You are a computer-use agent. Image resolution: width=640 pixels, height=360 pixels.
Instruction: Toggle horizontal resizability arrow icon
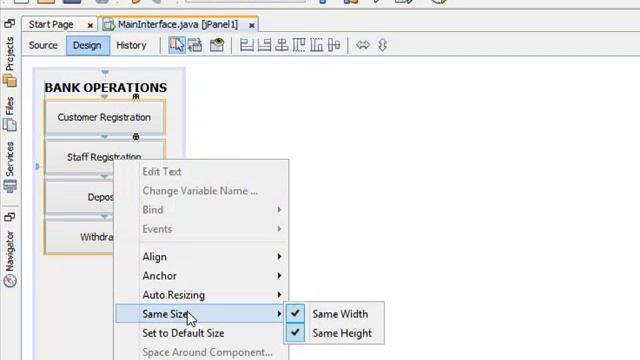(362, 45)
